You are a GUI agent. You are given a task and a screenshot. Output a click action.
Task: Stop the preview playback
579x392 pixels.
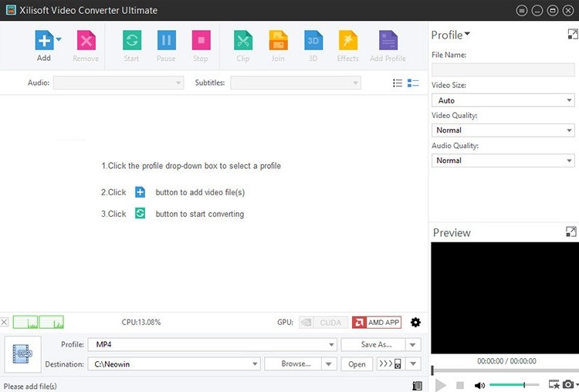click(460, 385)
